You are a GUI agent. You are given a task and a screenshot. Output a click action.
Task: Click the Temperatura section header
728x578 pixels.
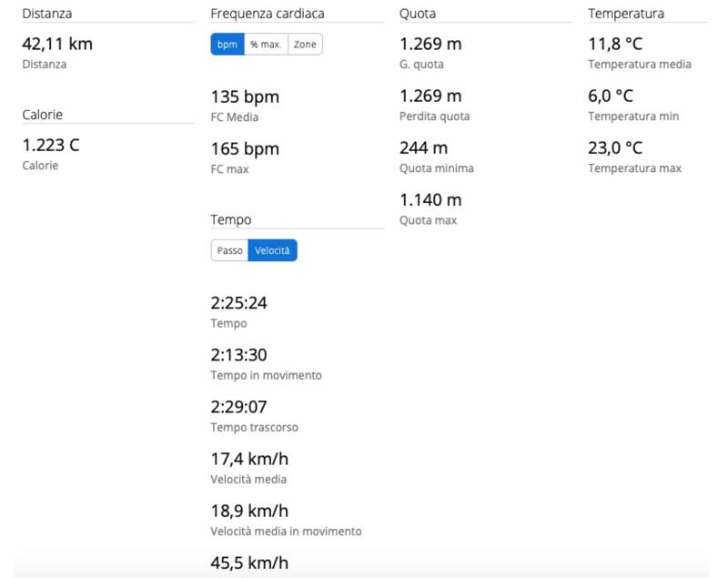tap(626, 14)
